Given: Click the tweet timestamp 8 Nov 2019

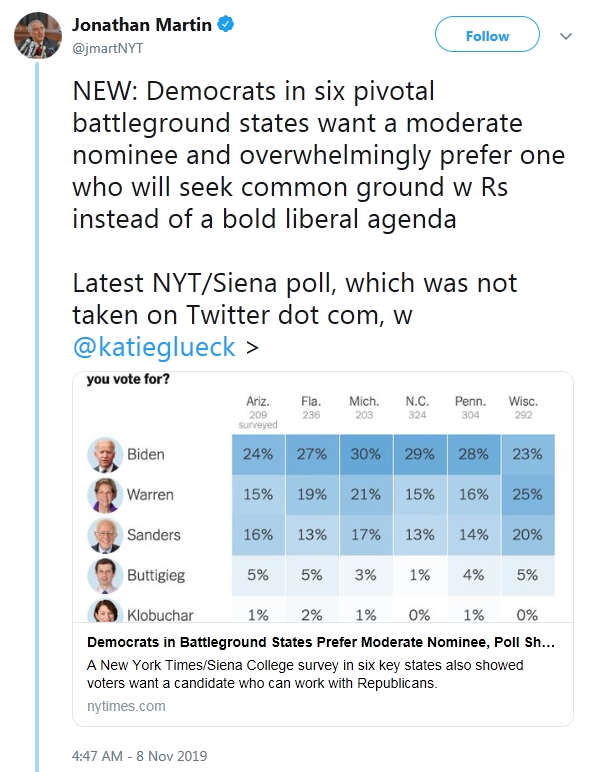Looking at the screenshot, I should pyautogui.click(x=139, y=756).
